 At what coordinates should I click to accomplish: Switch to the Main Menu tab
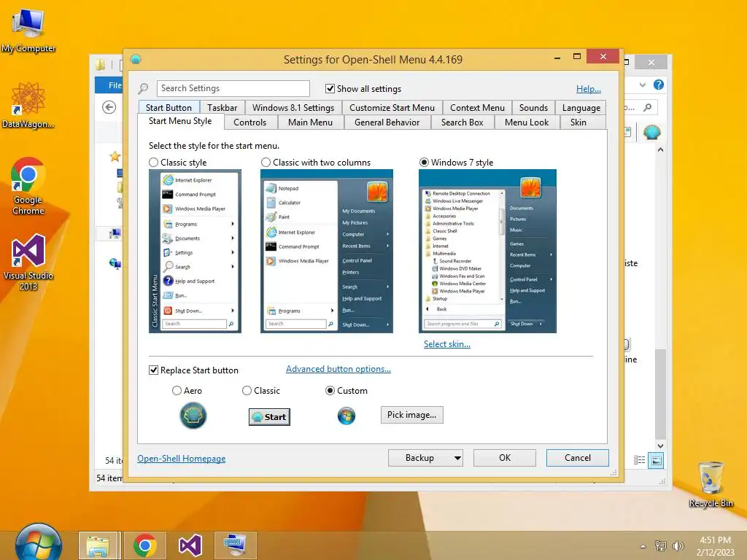pyautogui.click(x=310, y=122)
